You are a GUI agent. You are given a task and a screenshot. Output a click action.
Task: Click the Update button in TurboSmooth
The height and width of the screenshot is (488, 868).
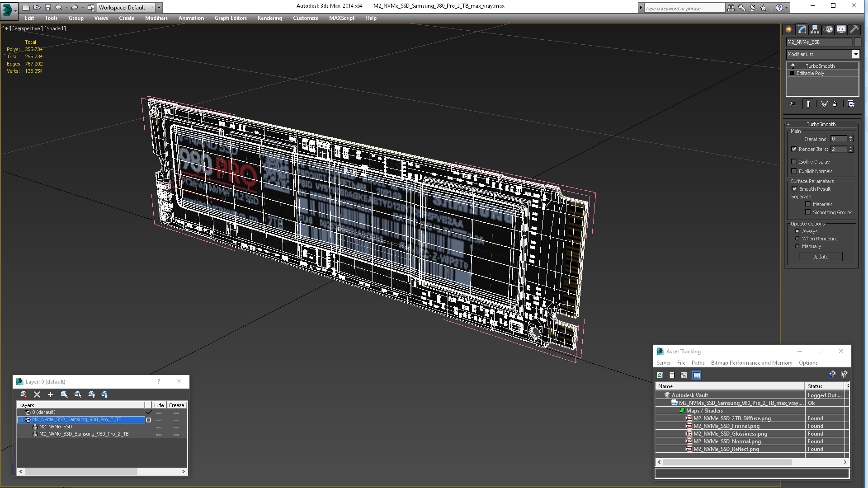[x=821, y=257]
